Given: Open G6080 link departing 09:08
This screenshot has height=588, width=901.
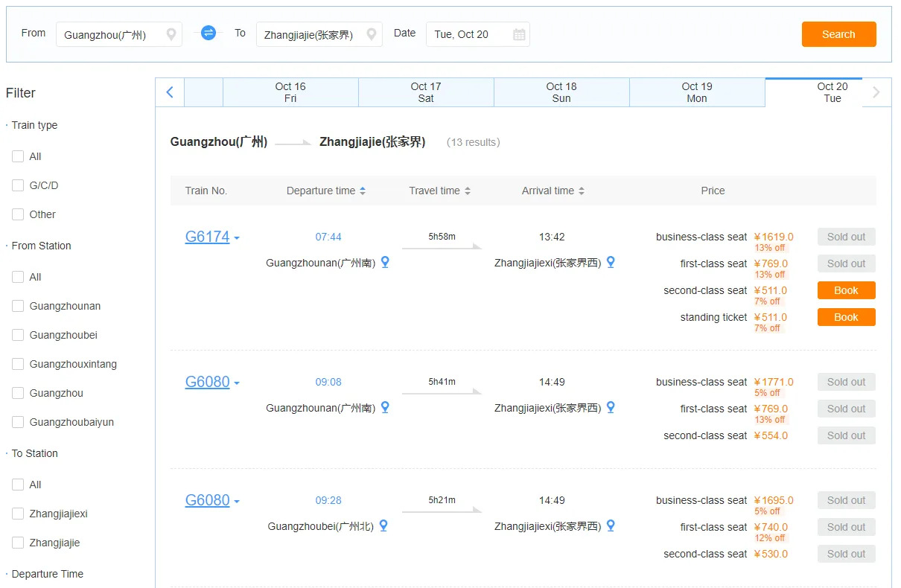Looking at the screenshot, I should coord(207,382).
